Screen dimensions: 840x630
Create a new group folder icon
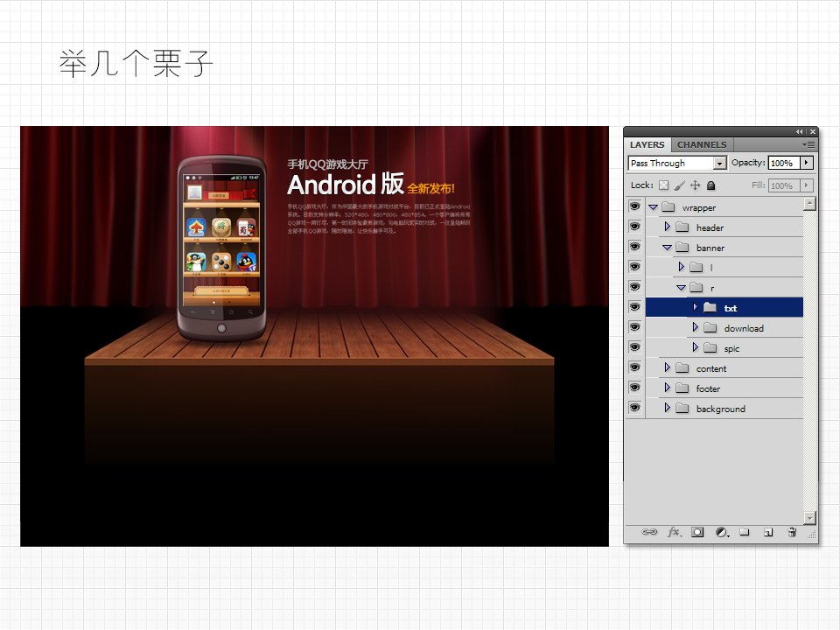click(x=745, y=532)
